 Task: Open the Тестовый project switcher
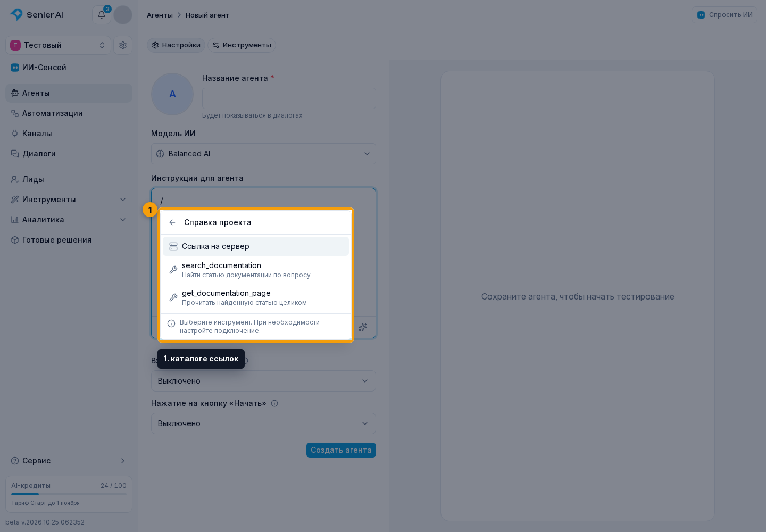tap(58, 45)
